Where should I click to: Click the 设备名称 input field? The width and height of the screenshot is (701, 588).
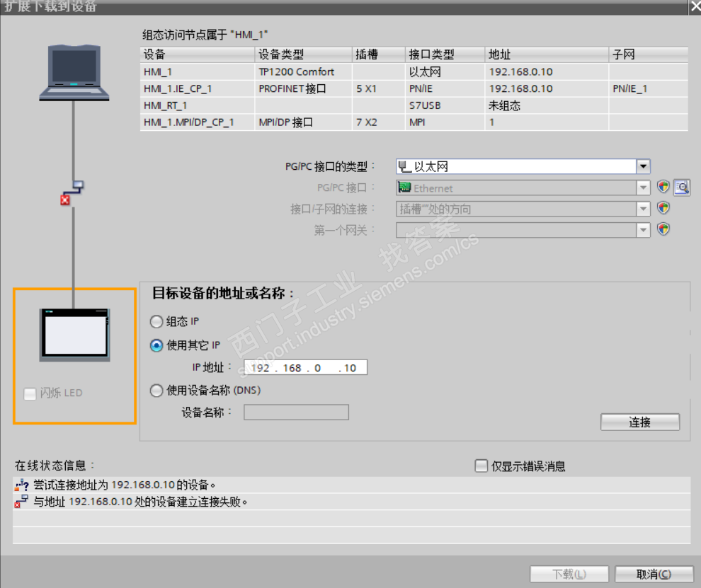click(x=296, y=413)
